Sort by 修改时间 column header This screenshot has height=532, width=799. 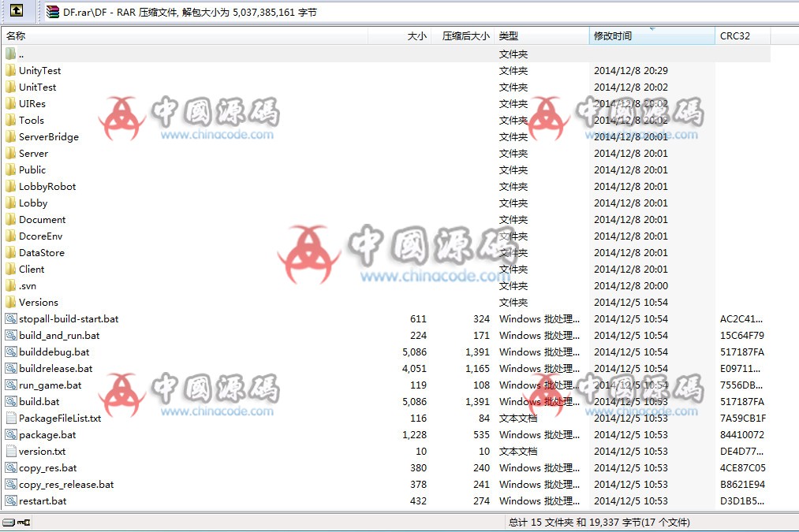pos(652,35)
